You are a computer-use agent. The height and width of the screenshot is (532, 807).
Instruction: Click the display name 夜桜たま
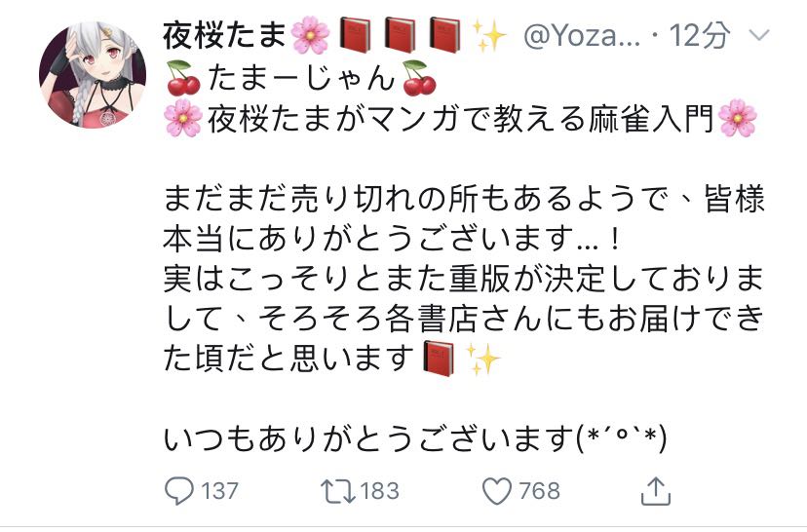pyautogui.click(x=224, y=35)
